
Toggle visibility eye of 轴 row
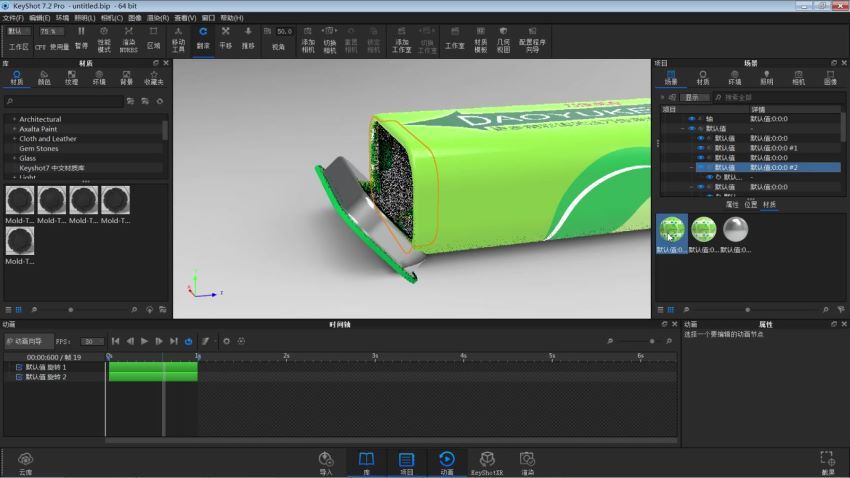(691, 119)
